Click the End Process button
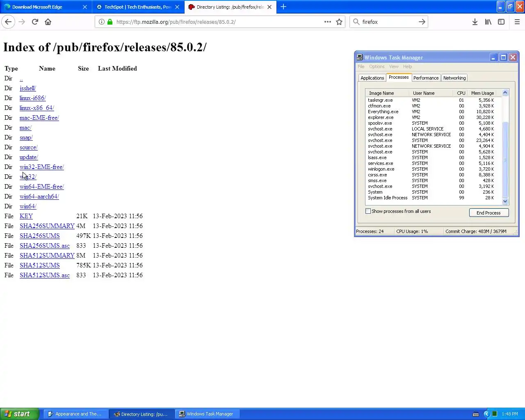This screenshot has width=525, height=420. pos(489,213)
